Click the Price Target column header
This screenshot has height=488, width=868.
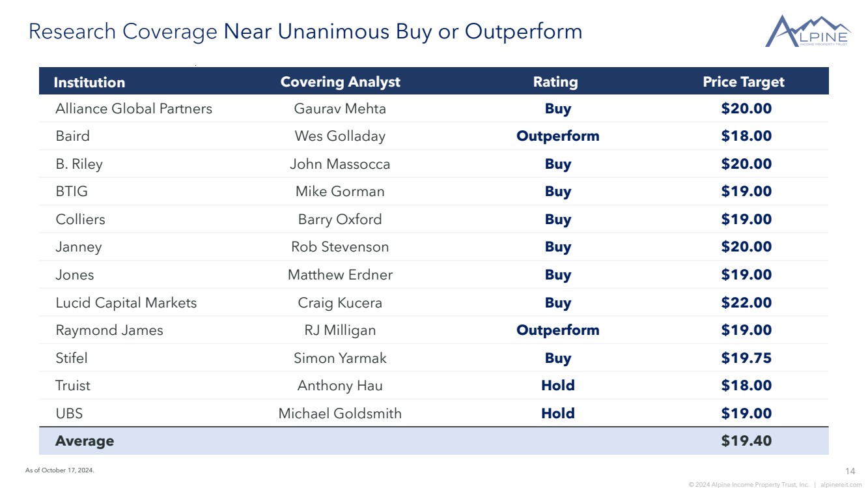pos(743,82)
